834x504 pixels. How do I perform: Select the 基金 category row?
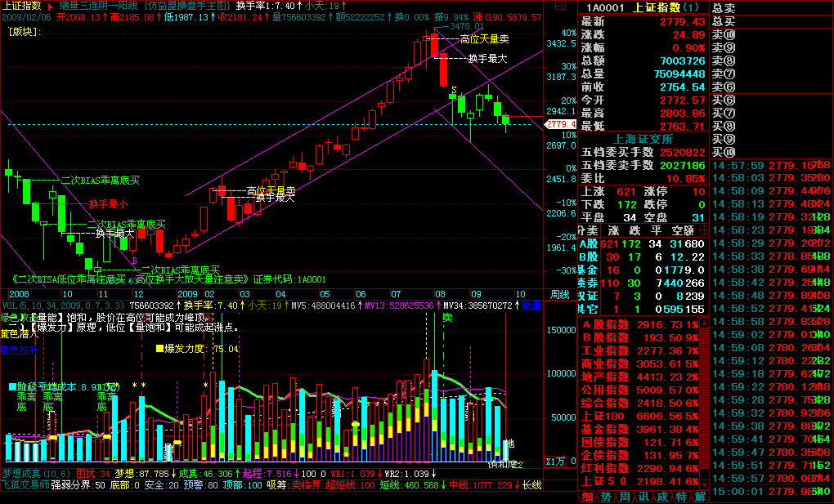643,270
